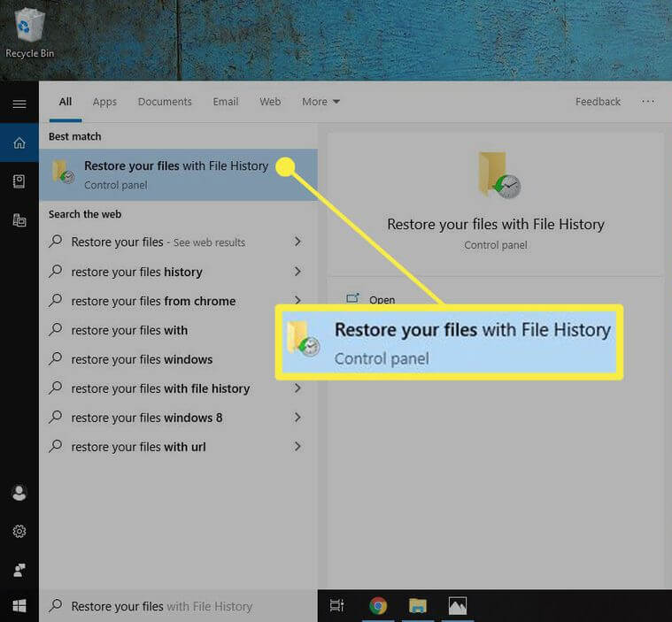Switch to the Documents search tab

165,102
